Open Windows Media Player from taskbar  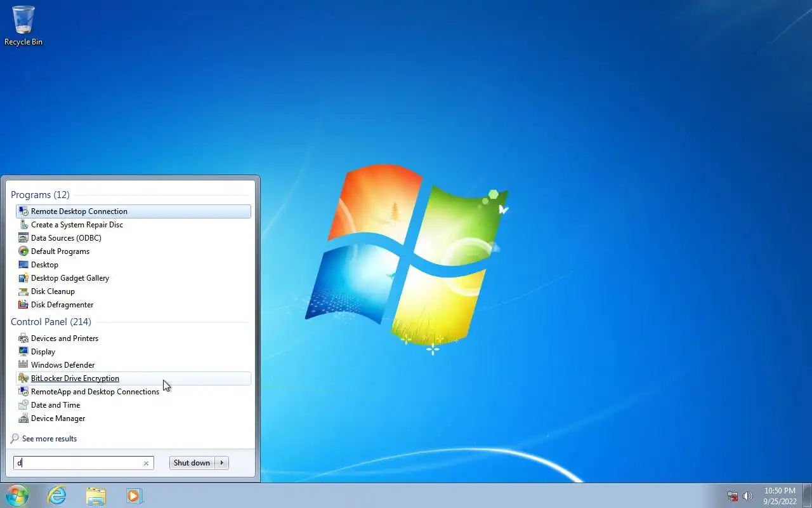tap(134, 495)
